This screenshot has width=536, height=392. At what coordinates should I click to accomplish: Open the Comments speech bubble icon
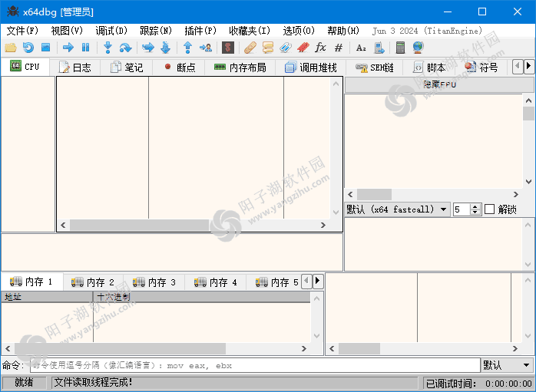pyautogui.click(x=268, y=48)
